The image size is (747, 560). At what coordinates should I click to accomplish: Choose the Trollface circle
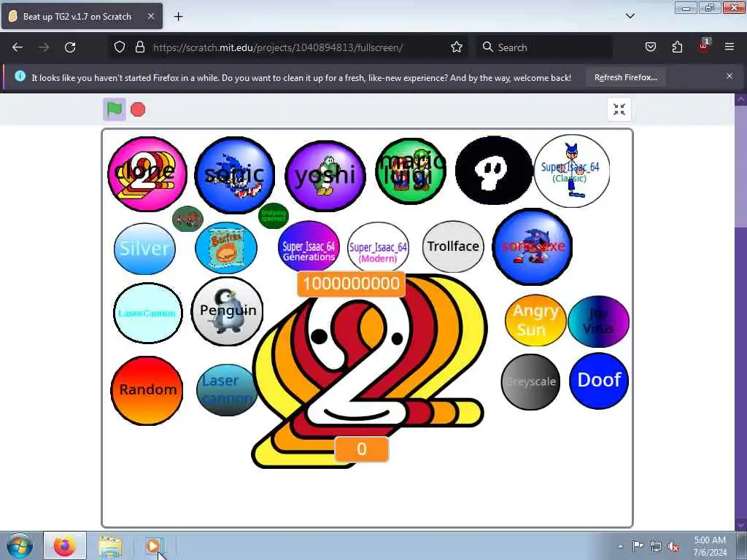point(453,246)
